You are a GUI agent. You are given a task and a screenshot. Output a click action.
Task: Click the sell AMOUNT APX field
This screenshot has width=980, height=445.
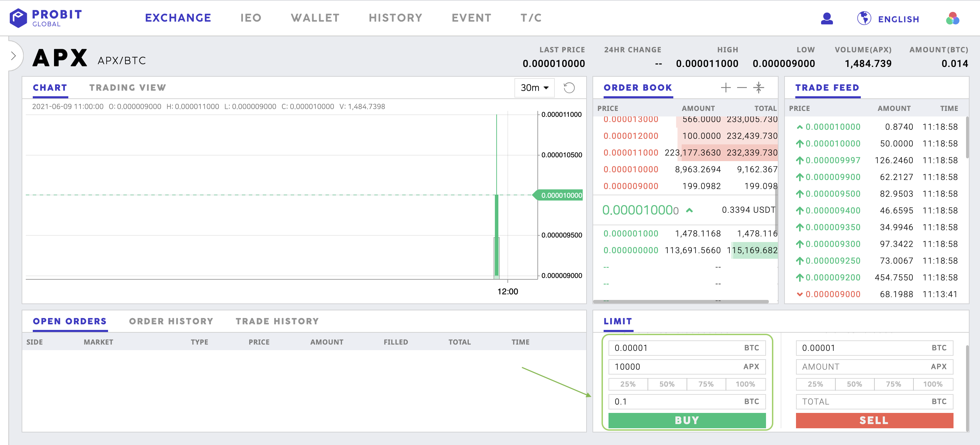875,367
